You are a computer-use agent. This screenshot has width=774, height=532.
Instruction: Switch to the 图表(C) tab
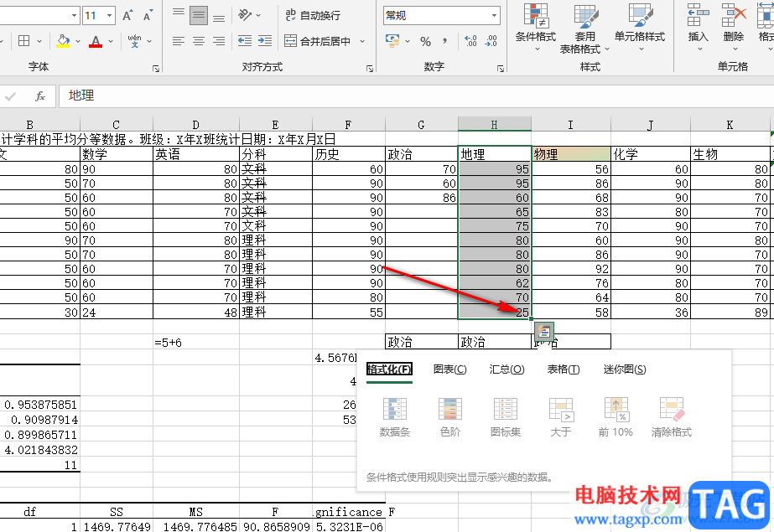[449, 369]
